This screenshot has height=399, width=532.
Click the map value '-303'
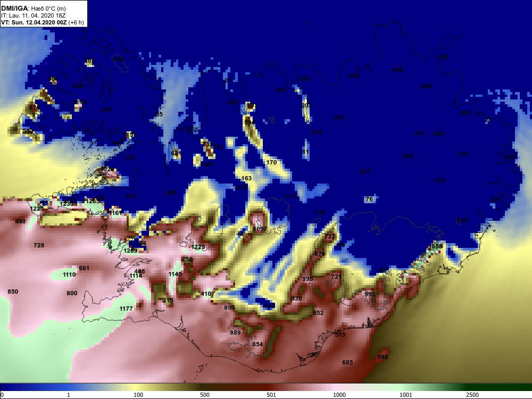(x=442, y=57)
